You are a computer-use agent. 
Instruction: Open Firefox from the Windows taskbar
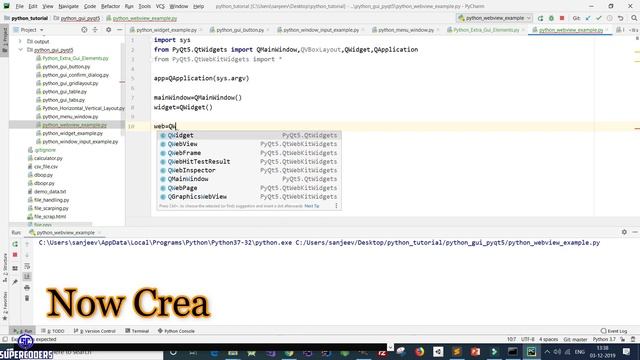coord(420,352)
